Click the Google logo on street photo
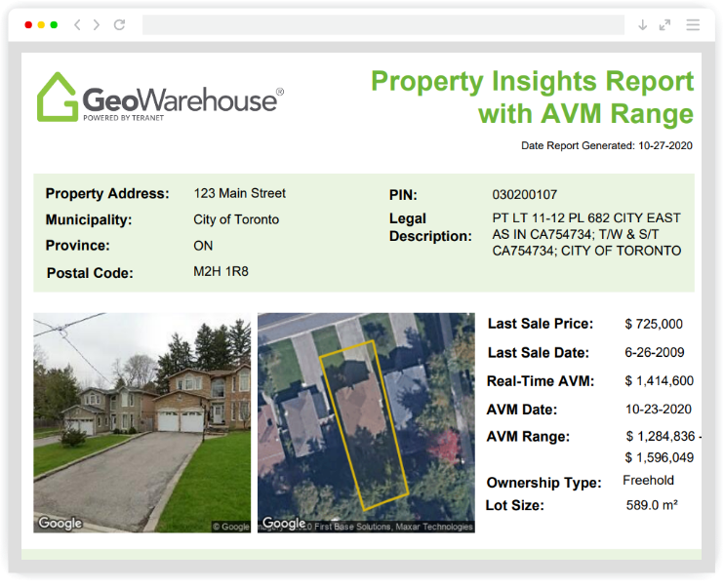This screenshot has height=588, width=724. 60,524
